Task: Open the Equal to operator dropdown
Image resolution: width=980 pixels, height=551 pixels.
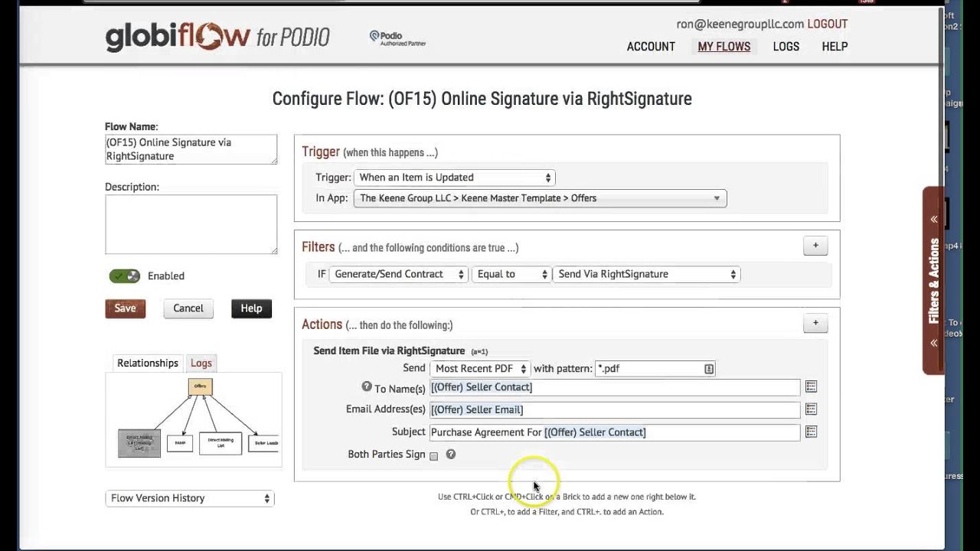Action: click(511, 274)
